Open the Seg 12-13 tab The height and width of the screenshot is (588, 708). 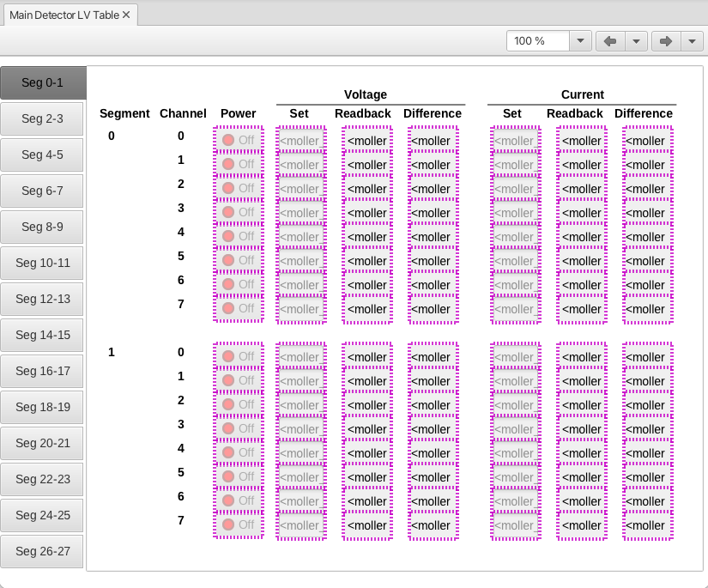click(x=42, y=300)
